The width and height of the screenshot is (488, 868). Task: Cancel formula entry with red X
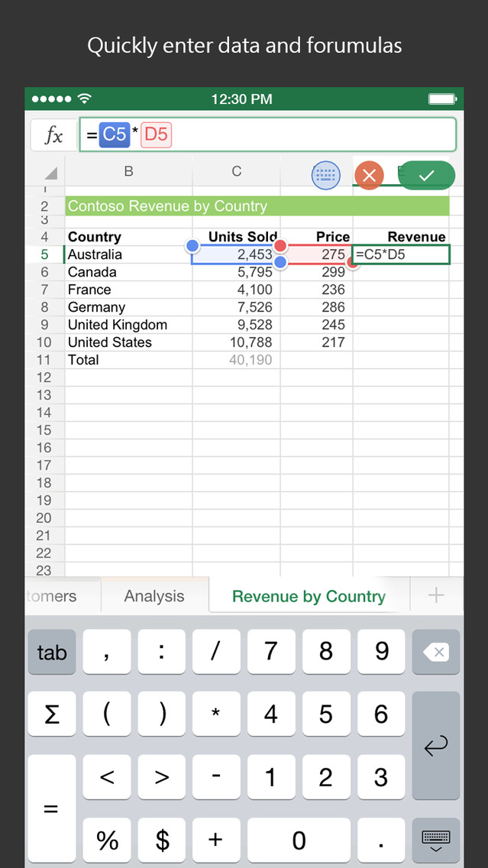point(370,176)
